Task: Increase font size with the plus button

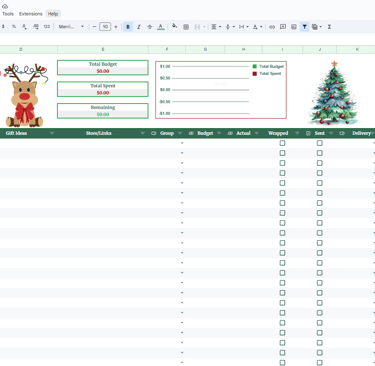Action: click(116, 27)
